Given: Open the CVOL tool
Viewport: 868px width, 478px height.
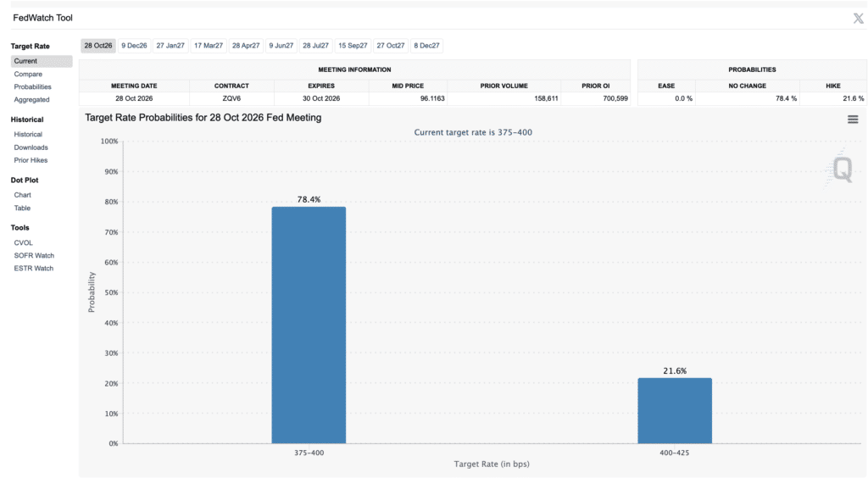Looking at the screenshot, I should tap(23, 243).
